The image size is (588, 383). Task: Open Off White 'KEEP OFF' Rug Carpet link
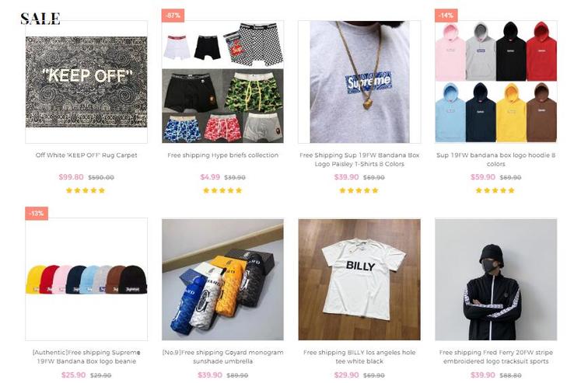pos(86,155)
